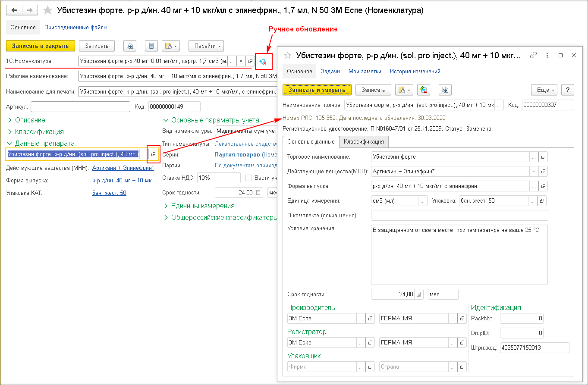Open the Еще dropdown in the popup
The width and height of the screenshot is (588, 385).
tap(545, 90)
